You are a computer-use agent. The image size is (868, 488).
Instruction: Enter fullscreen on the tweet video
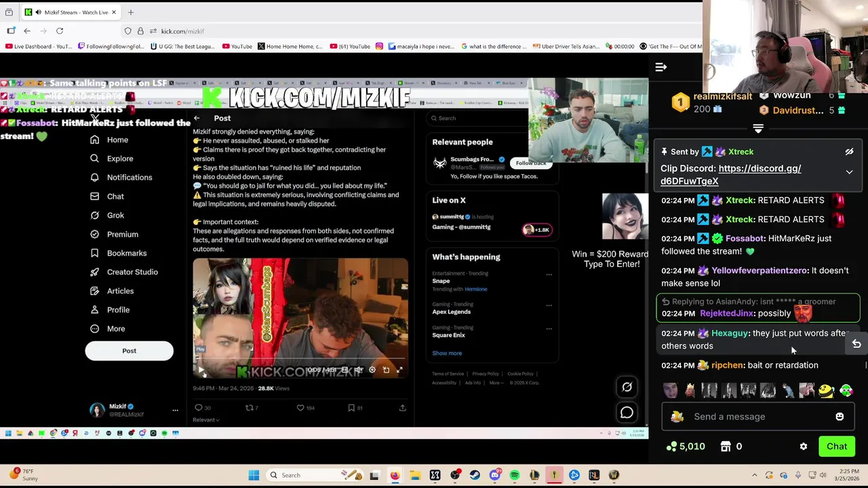coord(399,370)
